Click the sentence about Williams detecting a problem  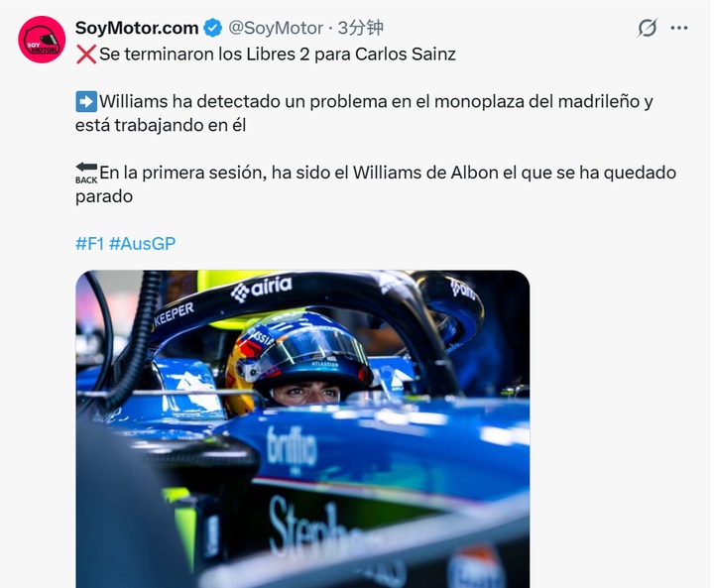coord(364,113)
